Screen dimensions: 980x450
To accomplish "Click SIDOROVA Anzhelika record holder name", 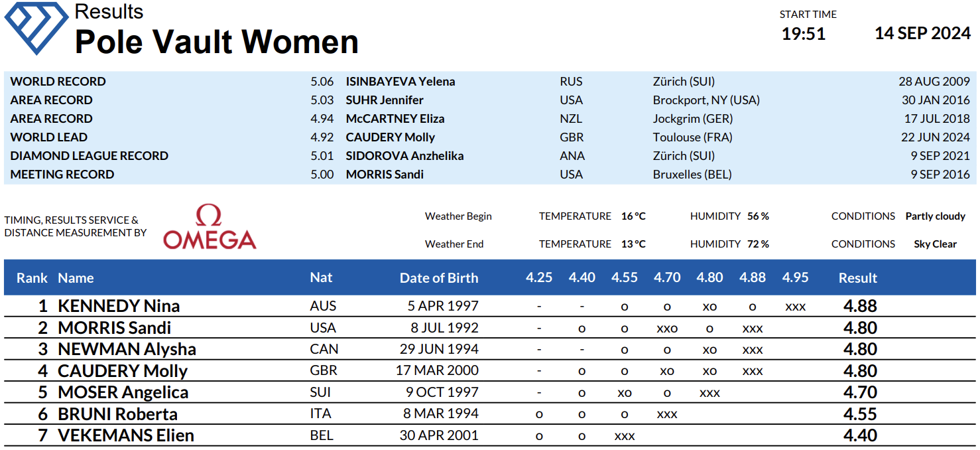I will [x=404, y=156].
